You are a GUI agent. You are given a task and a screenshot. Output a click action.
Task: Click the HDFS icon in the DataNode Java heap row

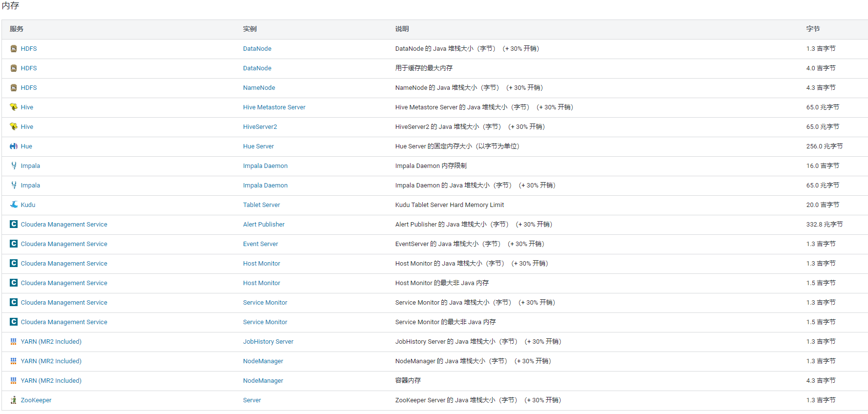click(14, 49)
